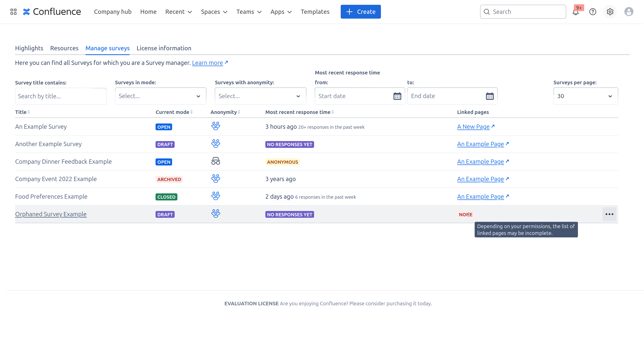Viewport: 644px width, 340px height.
Task: Open more actions menu for Orphaned Survey
Action: [x=609, y=214]
